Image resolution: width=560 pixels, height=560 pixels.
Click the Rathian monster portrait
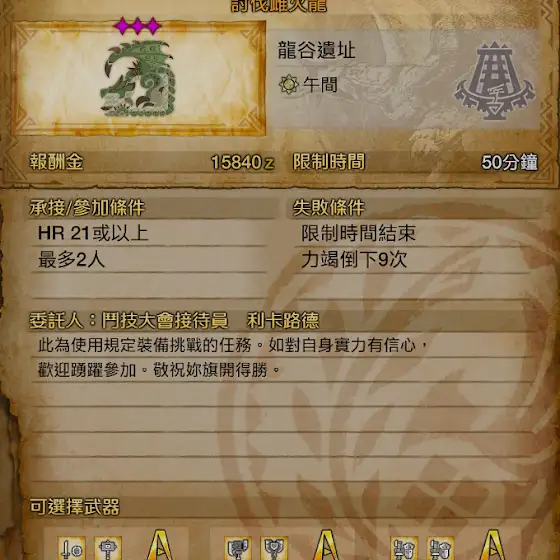point(138,79)
